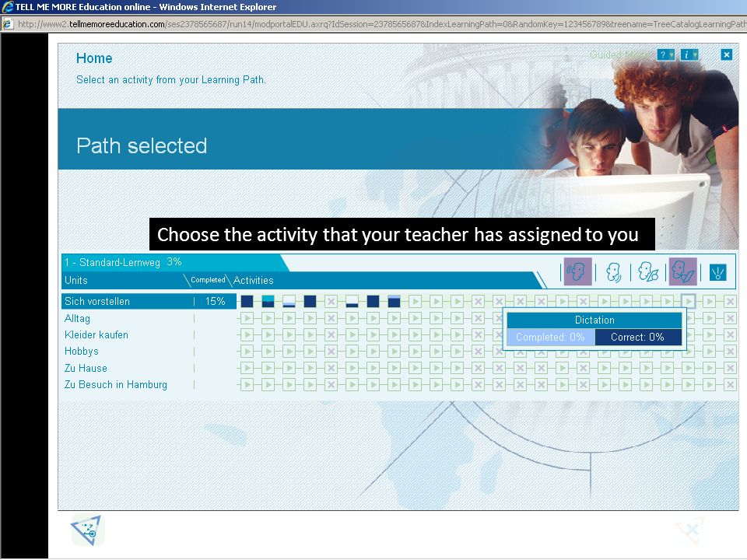This screenshot has width=747, height=560.
Task: Select the Kleider kaufen unit
Action: 96,334
